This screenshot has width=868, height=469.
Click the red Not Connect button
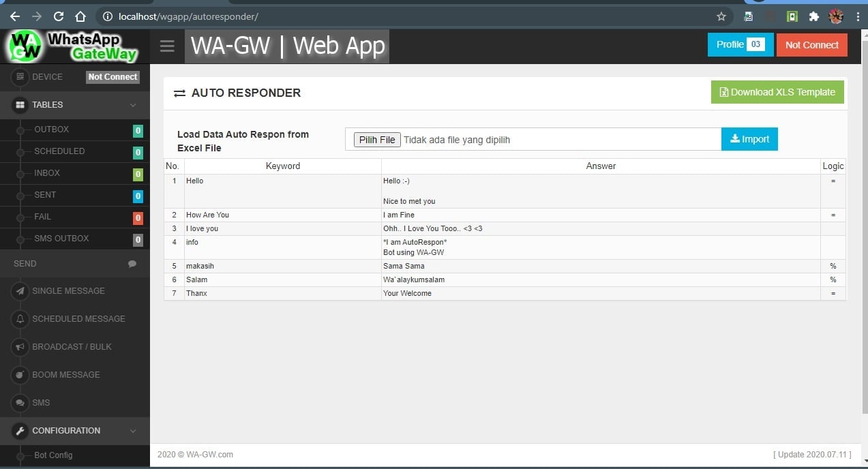[x=812, y=45]
